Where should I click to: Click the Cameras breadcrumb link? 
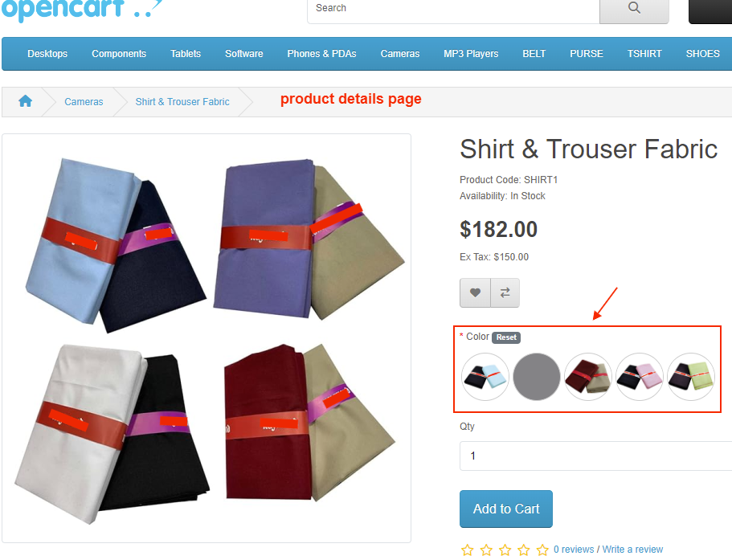(84, 102)
